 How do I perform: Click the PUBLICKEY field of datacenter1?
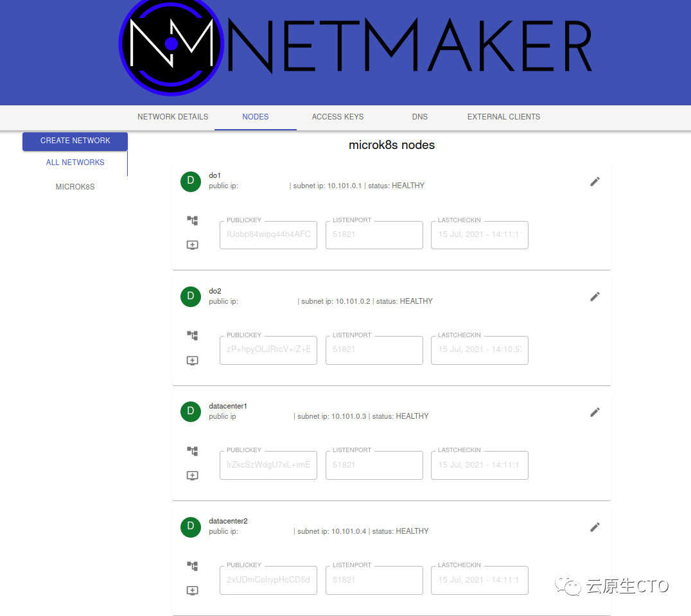[x=268, y=465]
